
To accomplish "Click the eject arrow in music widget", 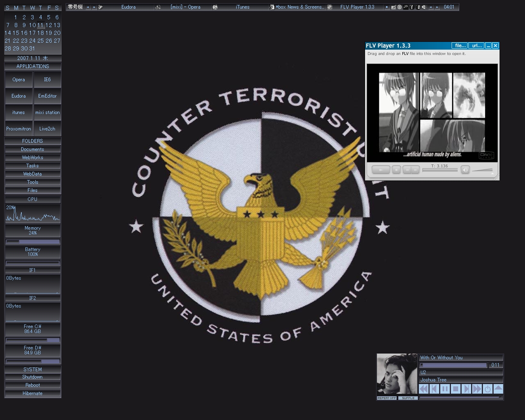I will (x=498, y=389).
